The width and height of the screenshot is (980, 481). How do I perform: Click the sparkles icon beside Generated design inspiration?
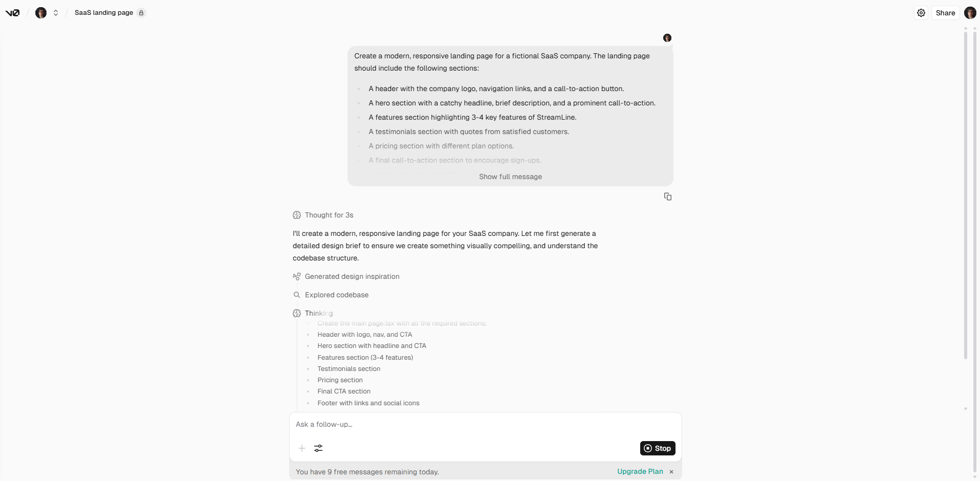click(297, 276)
